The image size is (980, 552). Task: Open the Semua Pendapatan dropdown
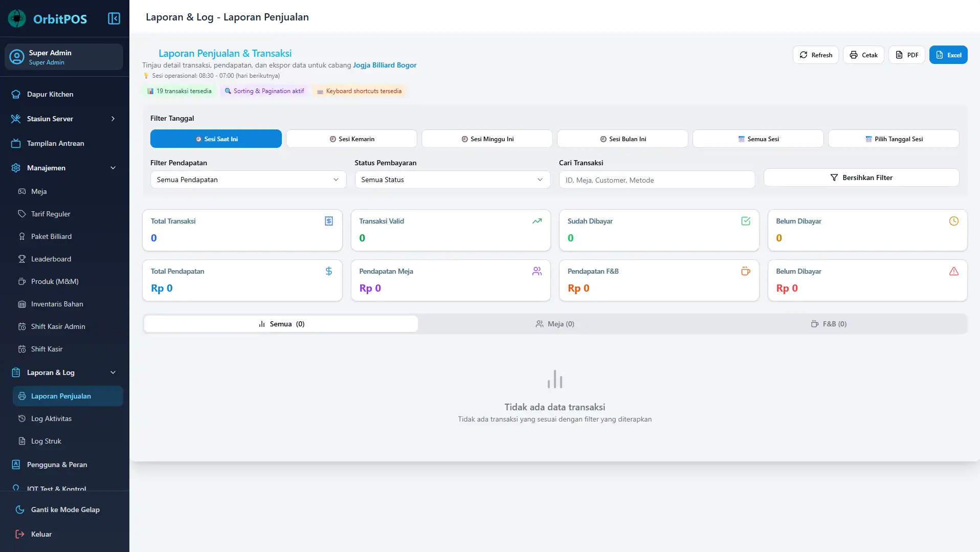point(248,180)
